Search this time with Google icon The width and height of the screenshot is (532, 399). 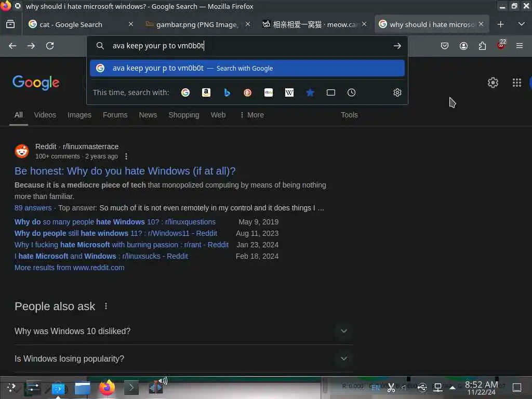[185, 92]
